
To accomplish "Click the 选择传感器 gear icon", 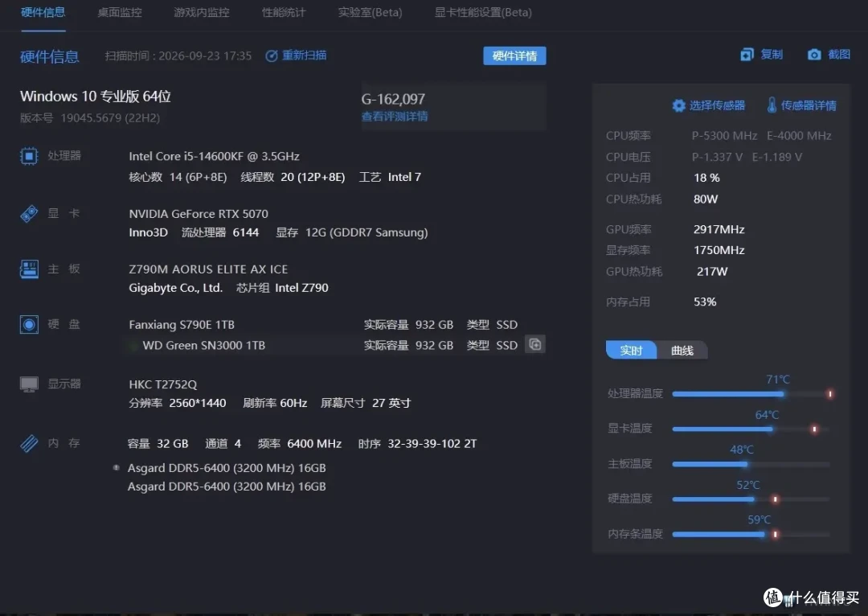I will click(678, 105).
